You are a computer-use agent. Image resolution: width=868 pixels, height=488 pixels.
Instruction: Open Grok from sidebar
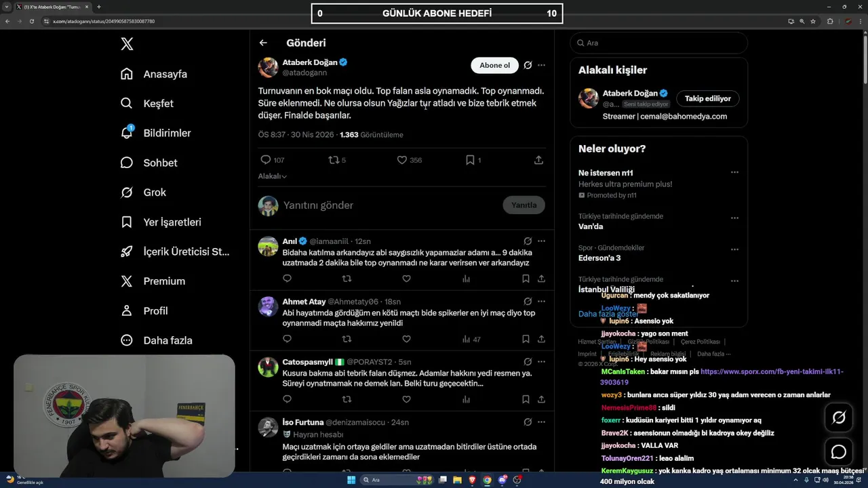coord(143,192)
